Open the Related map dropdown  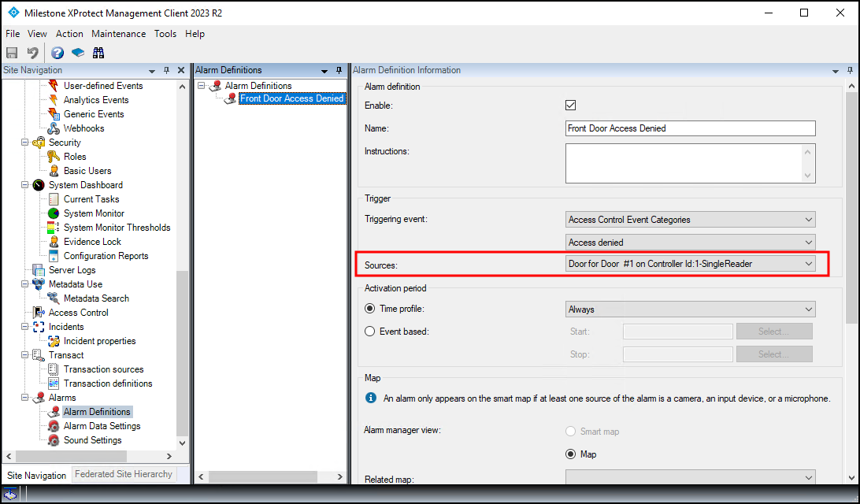pos(690,477)
